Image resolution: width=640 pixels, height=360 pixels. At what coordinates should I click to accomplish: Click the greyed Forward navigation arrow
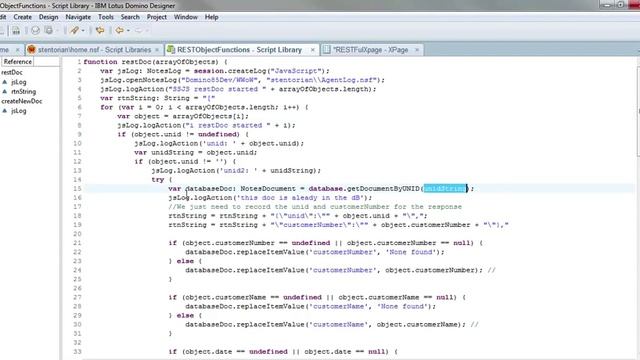pyautogui.click(x=139, y=31)
